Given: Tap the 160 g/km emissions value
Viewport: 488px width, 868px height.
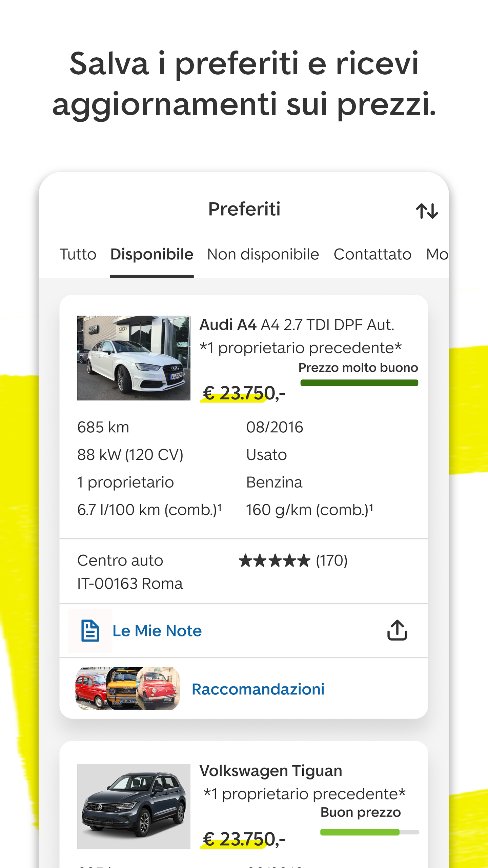Looking at the screenshot, I should click(309, 510).
